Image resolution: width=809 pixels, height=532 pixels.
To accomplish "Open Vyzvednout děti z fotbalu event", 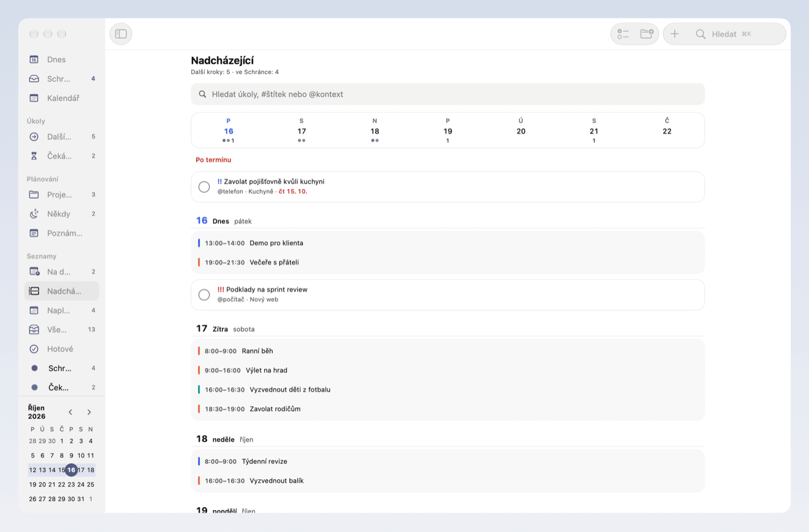I will [447, 390].
